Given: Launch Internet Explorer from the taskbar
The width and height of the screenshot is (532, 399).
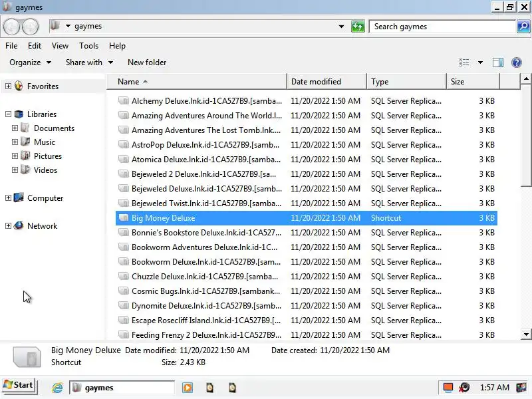Looking at the screenshot, I should coord(57,388).
